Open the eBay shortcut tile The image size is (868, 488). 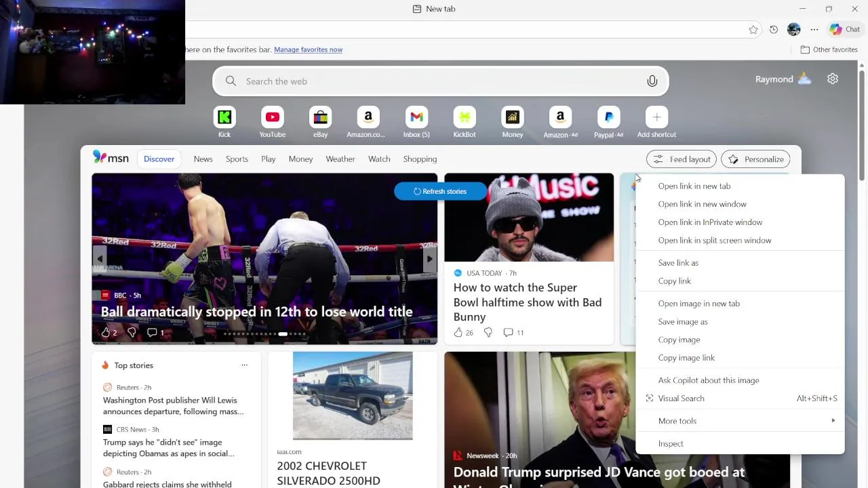click(x=321, y=117)
